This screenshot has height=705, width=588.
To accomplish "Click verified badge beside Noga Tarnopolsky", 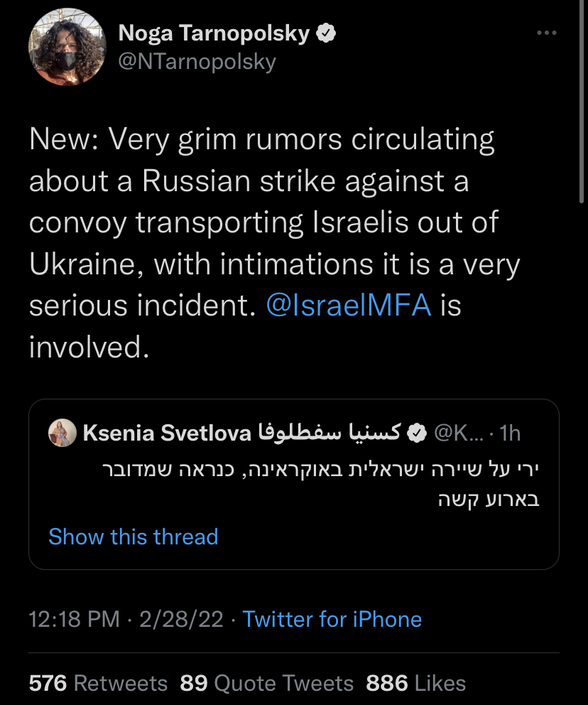I will pos(325,33).
